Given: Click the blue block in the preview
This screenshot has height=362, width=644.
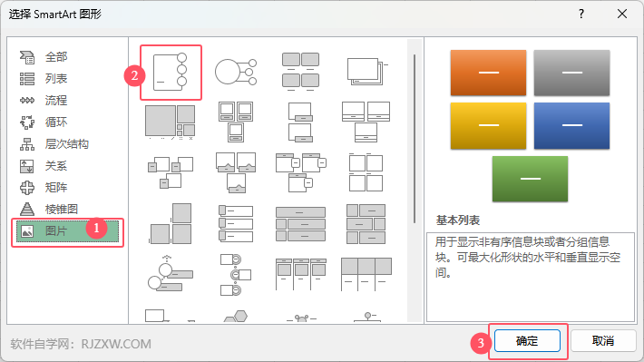Looking at the screenshot, I should click(x=571, y=125).
